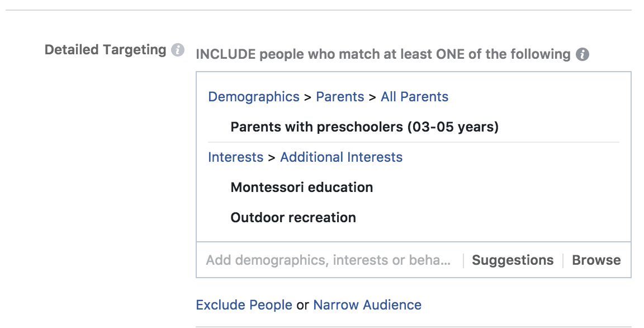The width and height of the screenshot is (644, 328).
Task: Select Parents with preschoolers (03-05 years)
Action: pos(364,127)
